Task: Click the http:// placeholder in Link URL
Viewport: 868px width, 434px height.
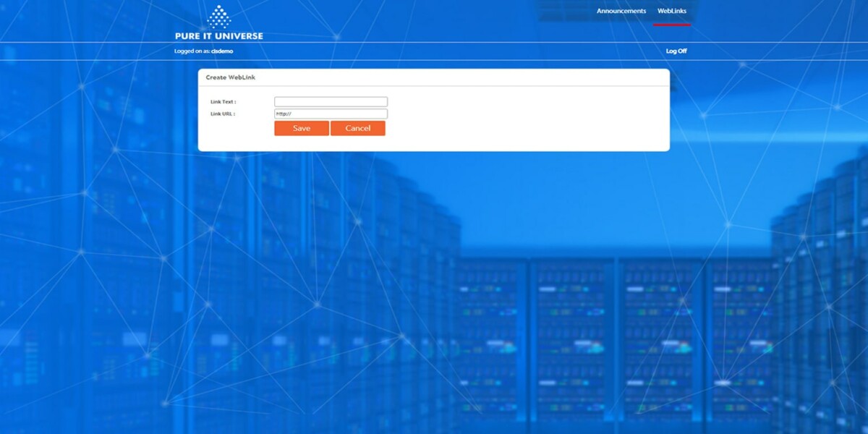Action: (x=282, y=114)
